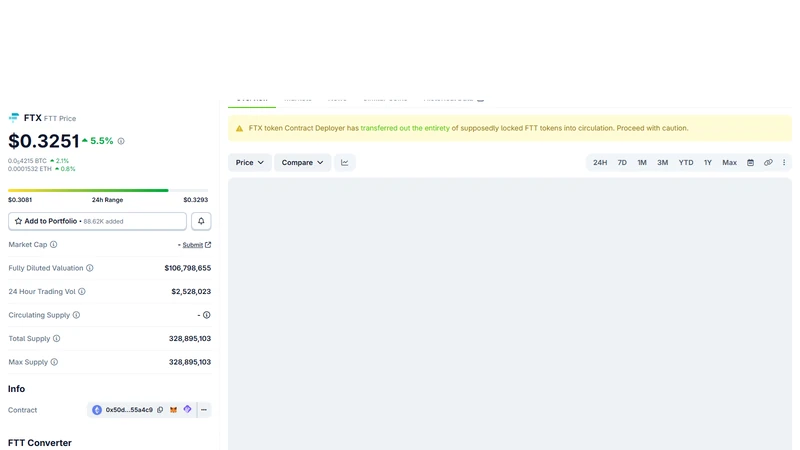
Task: Click the empty price chart area
Action: (510, 314)
